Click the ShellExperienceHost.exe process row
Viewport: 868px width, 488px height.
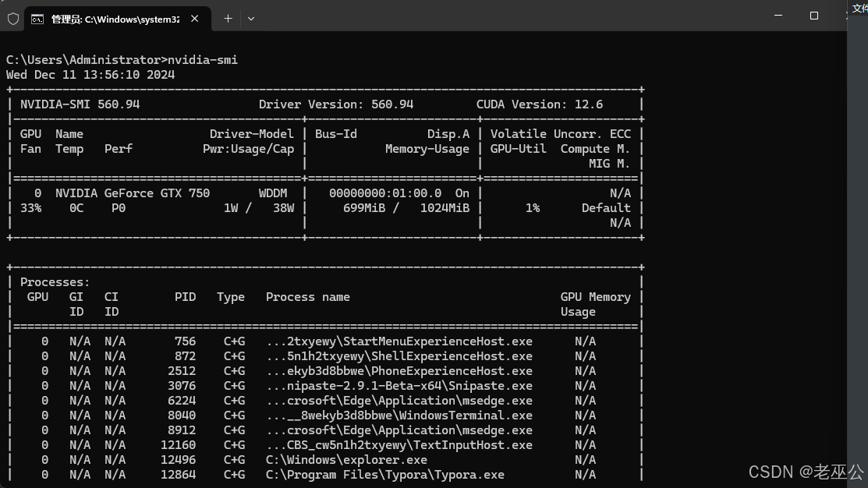(x=325, y=356)
